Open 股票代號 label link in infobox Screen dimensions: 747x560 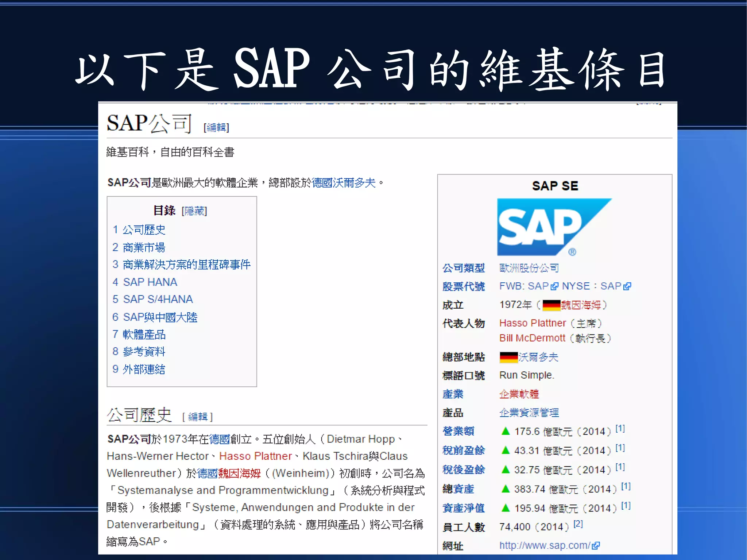tap(464, 286)
